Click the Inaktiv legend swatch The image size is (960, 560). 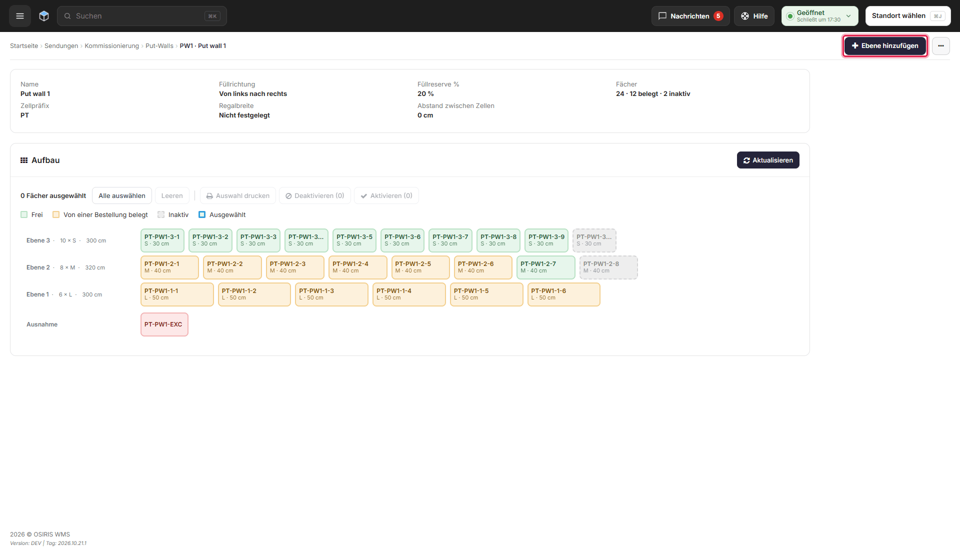click(161, 215)
